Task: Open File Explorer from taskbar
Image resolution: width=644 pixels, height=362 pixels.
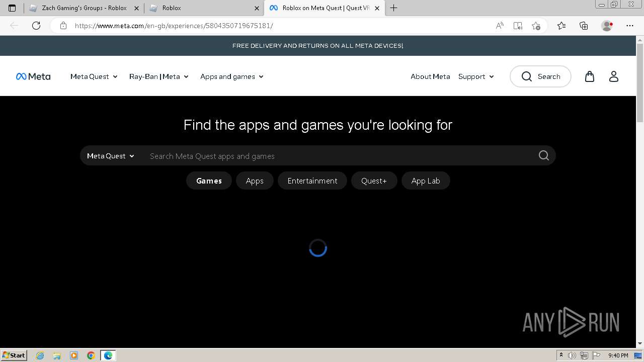Action: point(57,355)
